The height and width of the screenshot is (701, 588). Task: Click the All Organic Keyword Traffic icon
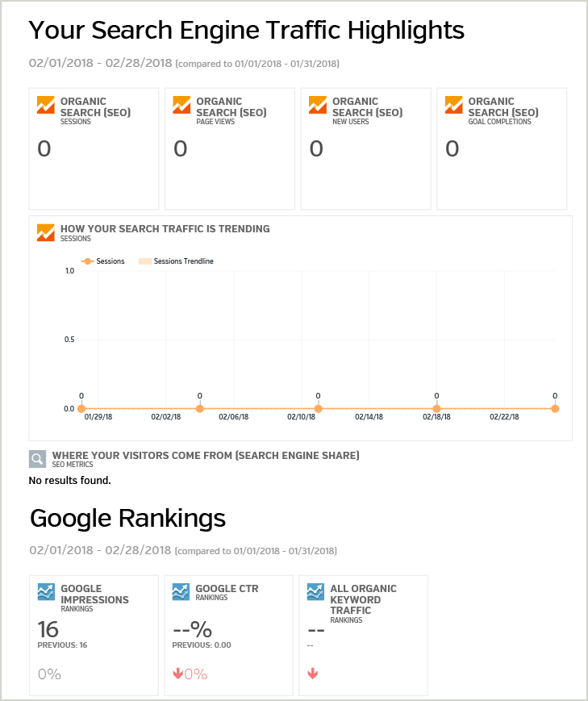coord(315,592)
